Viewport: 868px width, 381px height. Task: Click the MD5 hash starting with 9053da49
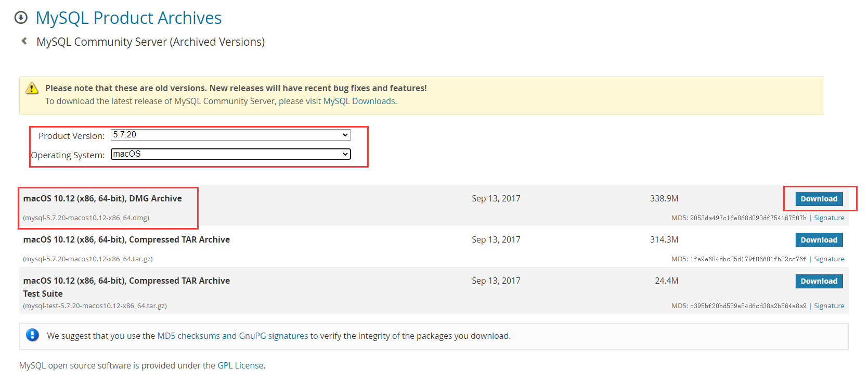748,218
